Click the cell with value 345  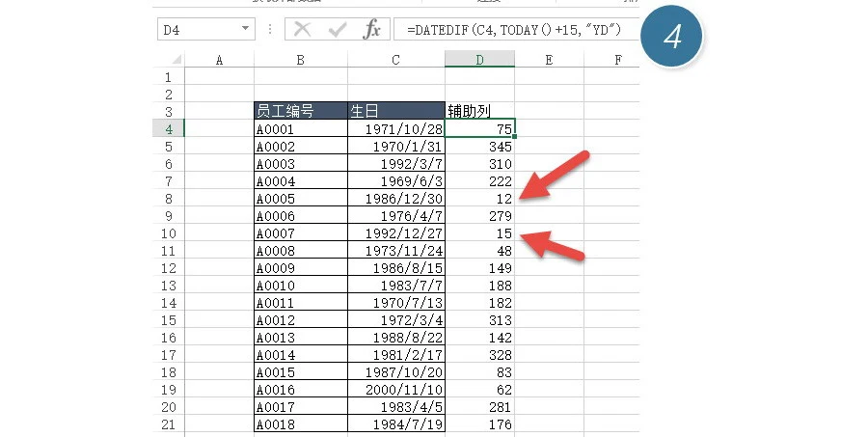coord(479,146)
